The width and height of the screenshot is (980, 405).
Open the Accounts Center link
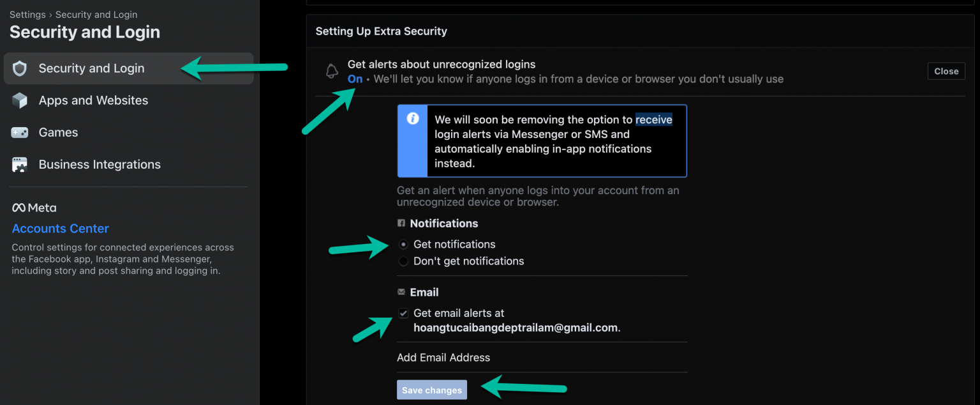(61, 229)
